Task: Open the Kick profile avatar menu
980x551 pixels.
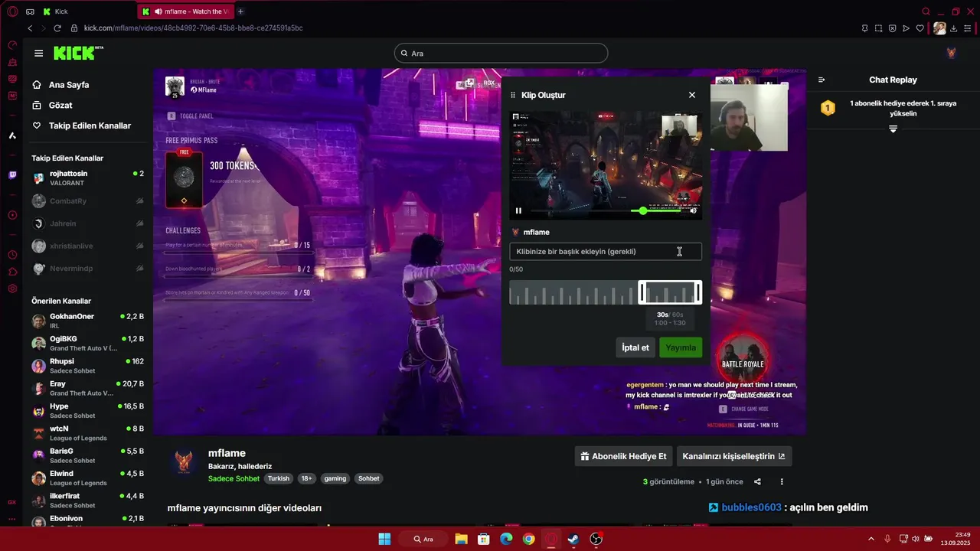Action: [x=952, y=54]
